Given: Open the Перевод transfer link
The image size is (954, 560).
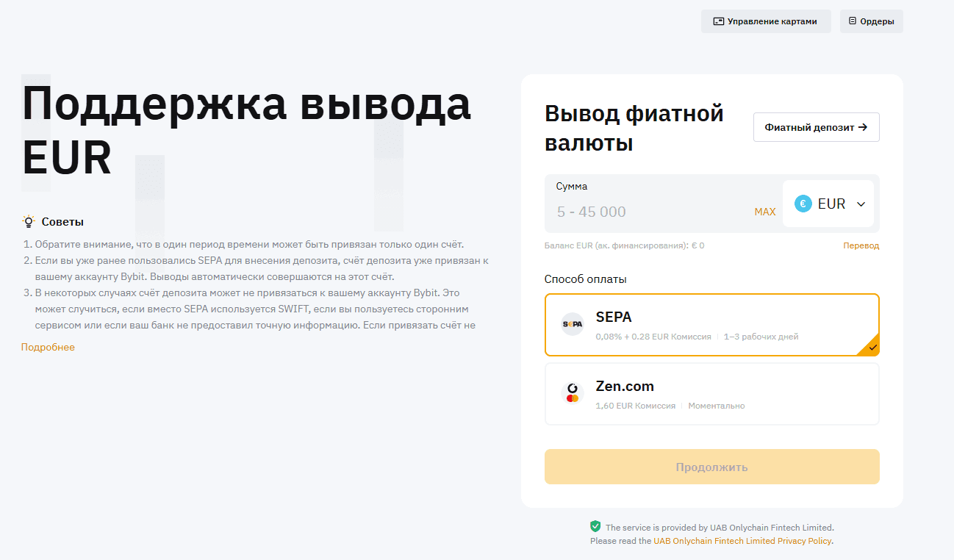Looking at the screenshot, I should point(861,245).
